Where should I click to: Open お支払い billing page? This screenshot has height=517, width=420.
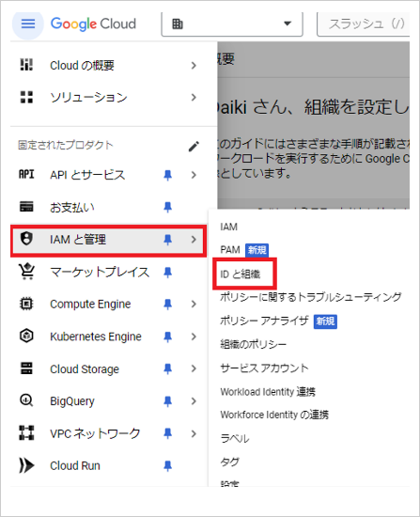(72, 208)
